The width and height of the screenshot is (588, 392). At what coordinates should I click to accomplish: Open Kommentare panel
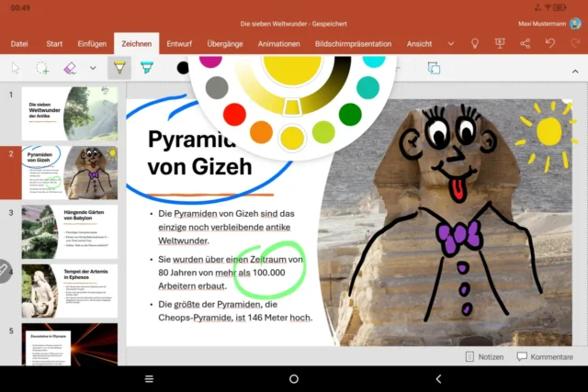point(545,357)
